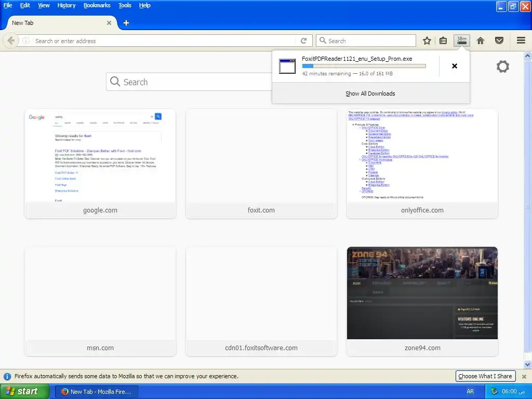532x399 pixels.
Task: Open the View menu
Action: coord(44,5)
